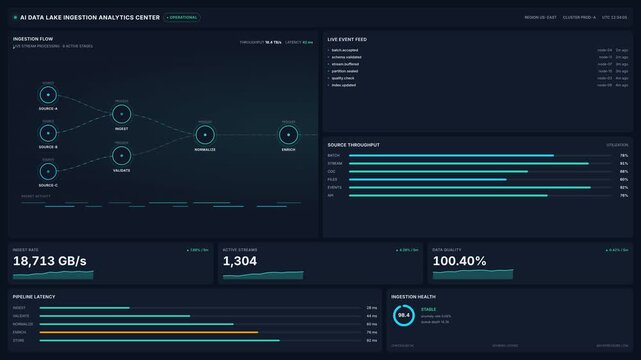
Task: Open the stream.buffered event row
Action: (x=477, y=64)
